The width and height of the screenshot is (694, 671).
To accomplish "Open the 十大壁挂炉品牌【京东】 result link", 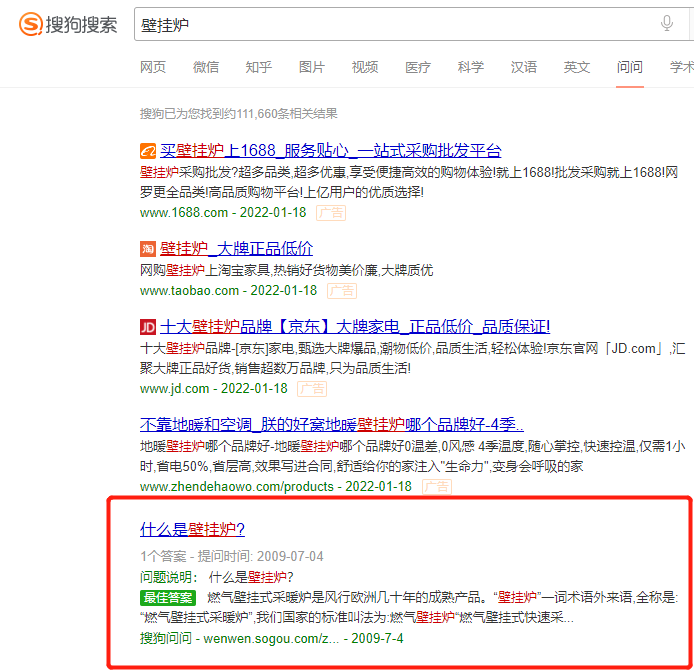I will pyautogui.click(x=355, y=327).
